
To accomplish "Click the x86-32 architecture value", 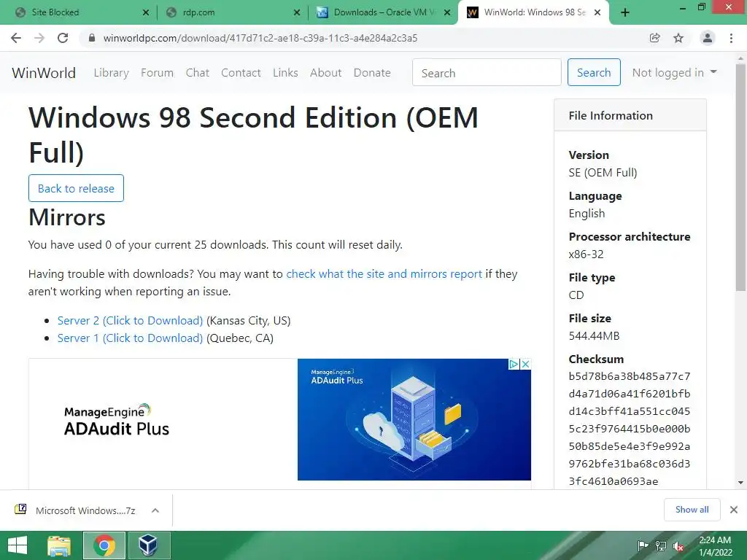I will pyautogui.click(x=586, y=254).
